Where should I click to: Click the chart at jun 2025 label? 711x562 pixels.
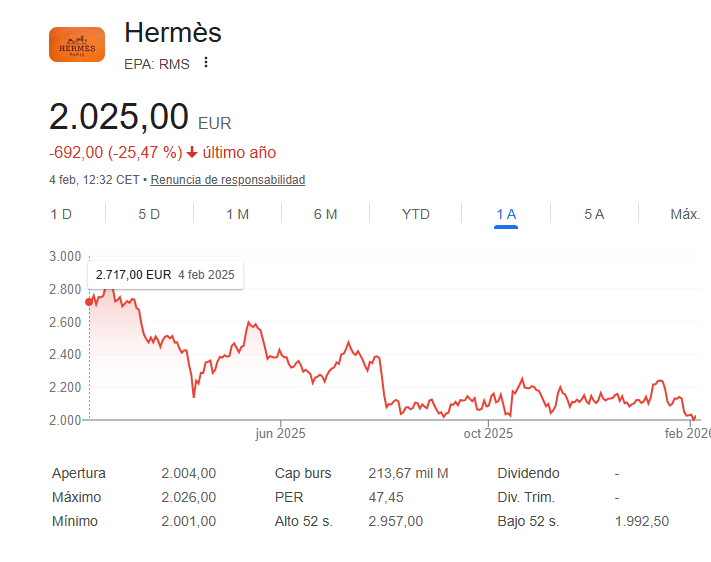pyautogui.click(x=280, y=433)
